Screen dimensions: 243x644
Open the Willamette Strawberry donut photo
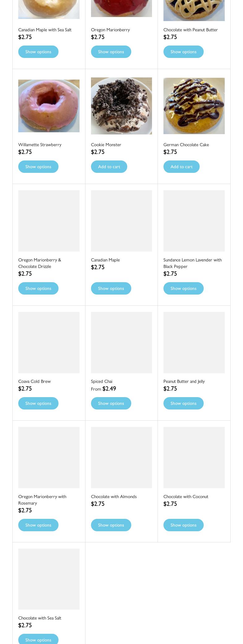(x=49, y=106)
